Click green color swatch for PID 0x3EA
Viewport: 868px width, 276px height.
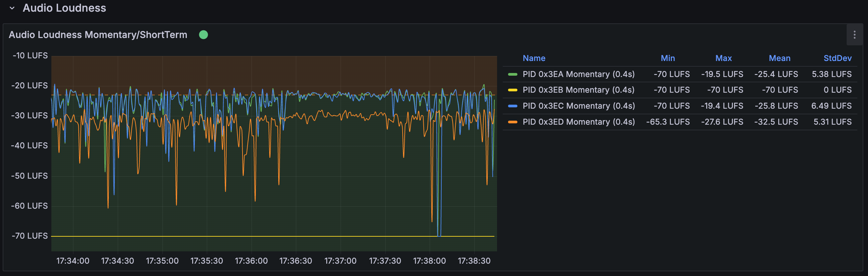click(512, 74)
